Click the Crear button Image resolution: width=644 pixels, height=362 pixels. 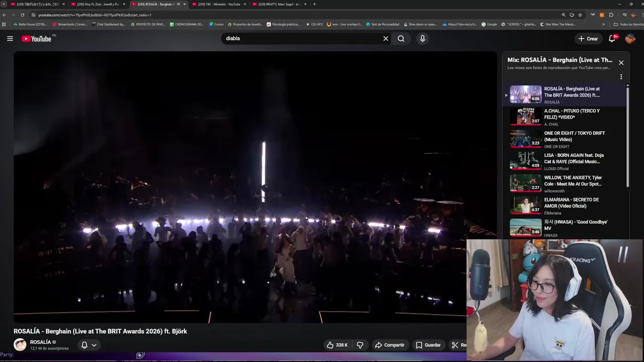click(588, 39)
